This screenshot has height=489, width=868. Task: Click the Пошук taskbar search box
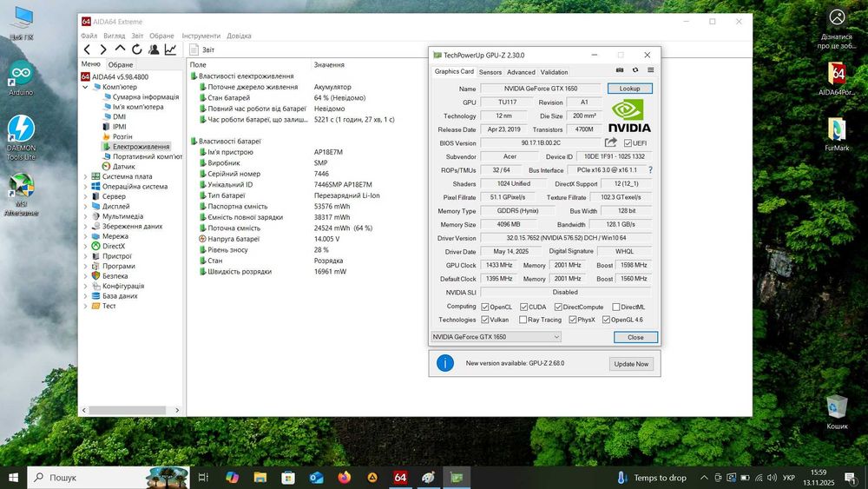tap(108, 478)
